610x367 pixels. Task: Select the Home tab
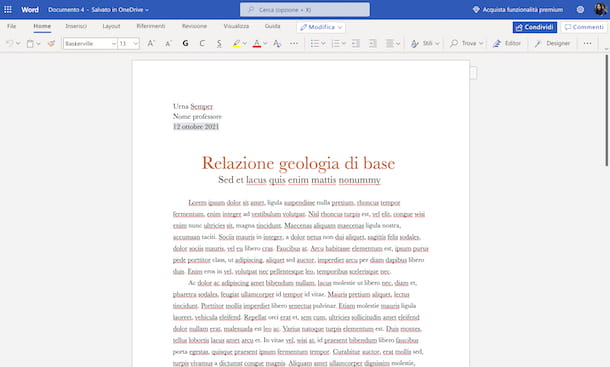click(42, 26)
